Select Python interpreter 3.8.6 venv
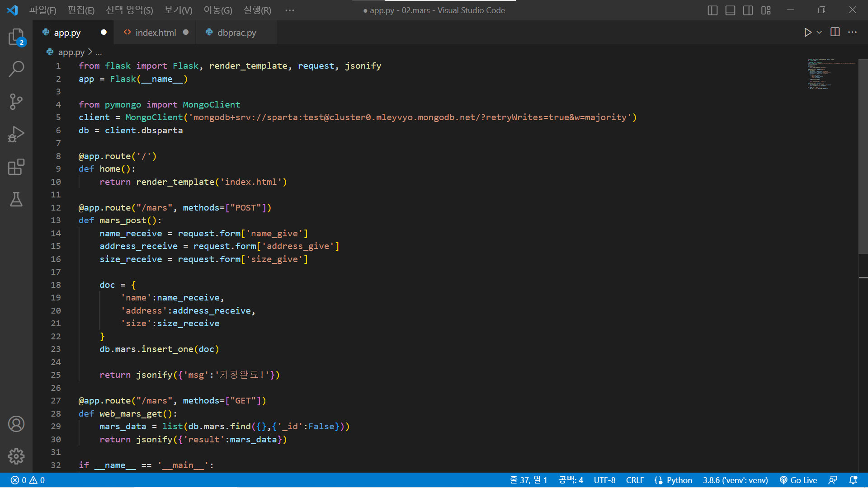The height and width of the screenshot is (488, 868). click(x=735, y=480)
